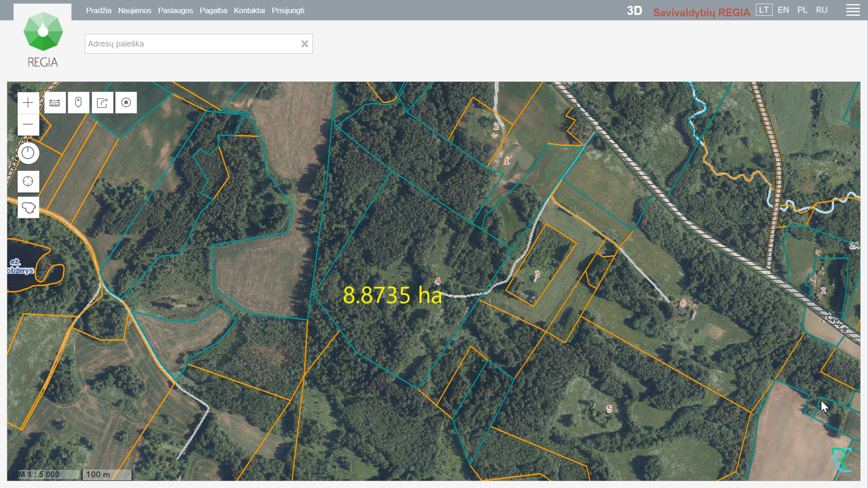Activate the place marker pin tool

[x=78, y=103]
